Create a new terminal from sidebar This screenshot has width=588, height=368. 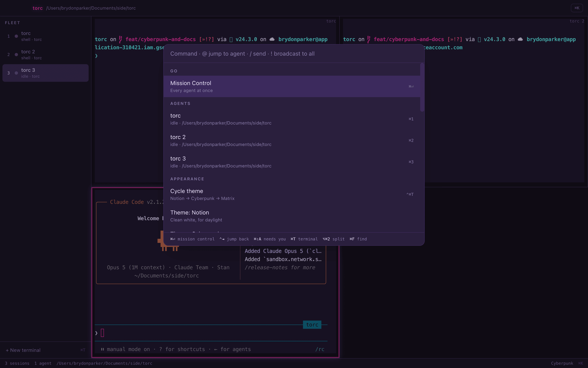click(46, 350)
